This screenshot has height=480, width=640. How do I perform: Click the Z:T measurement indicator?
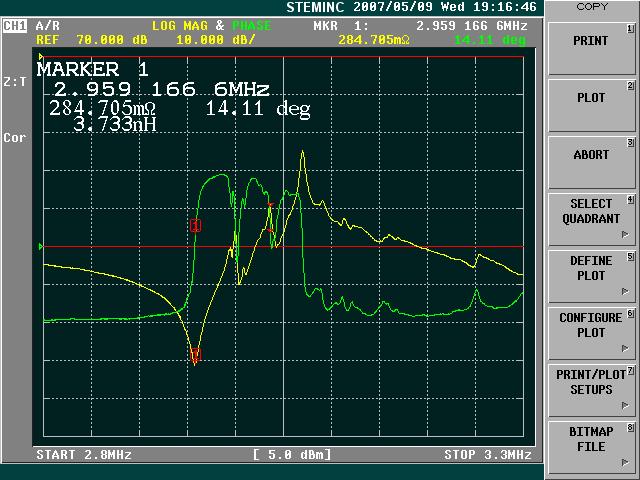pos(15,82)
